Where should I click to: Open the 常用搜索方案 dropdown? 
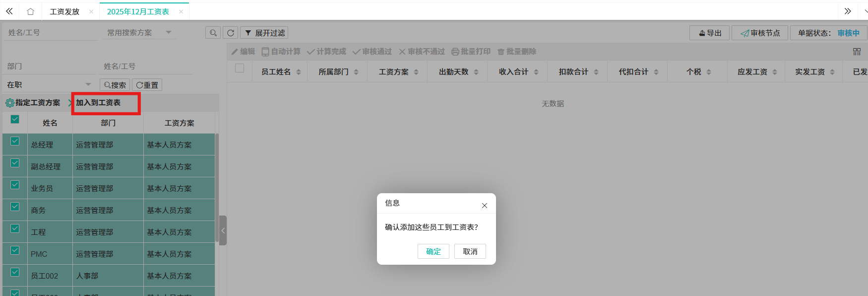coord(139,33)
